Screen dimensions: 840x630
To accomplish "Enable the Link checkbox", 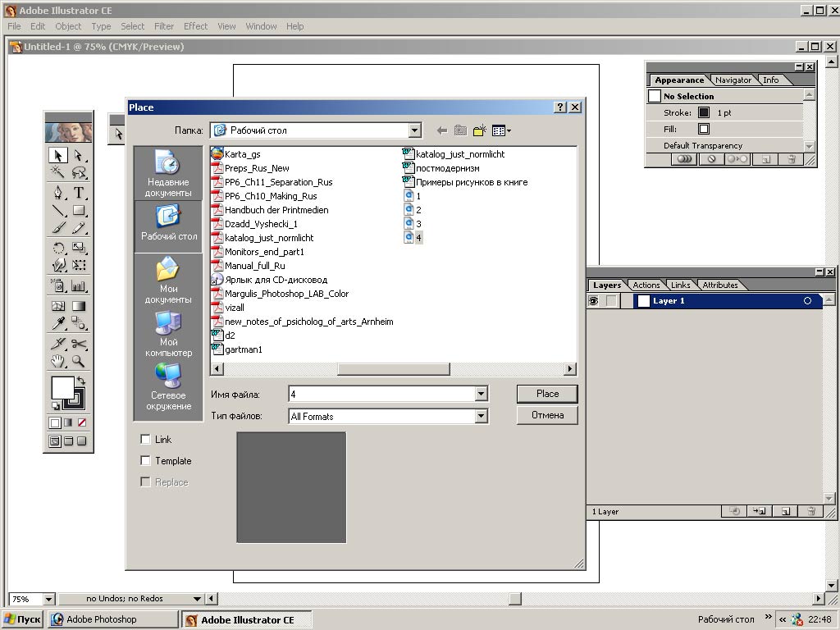I will click(145, 440).
